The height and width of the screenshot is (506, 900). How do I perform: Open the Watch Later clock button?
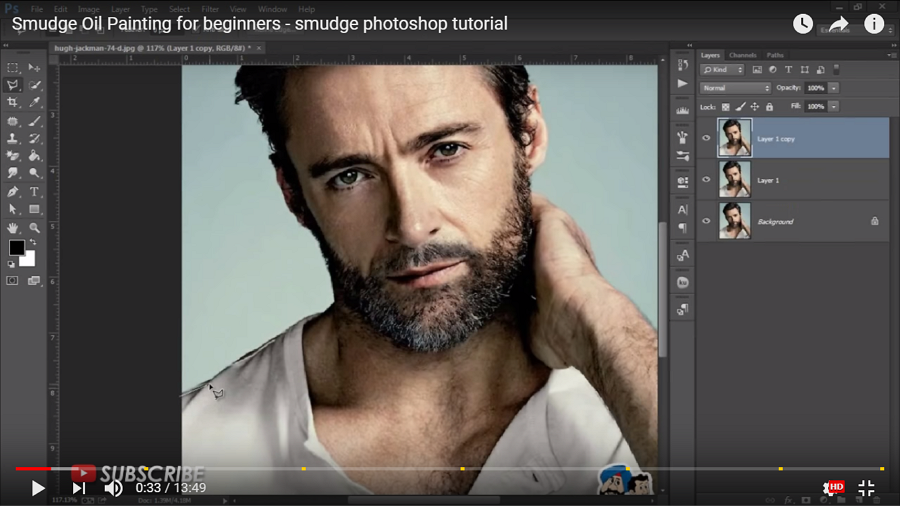803,24
